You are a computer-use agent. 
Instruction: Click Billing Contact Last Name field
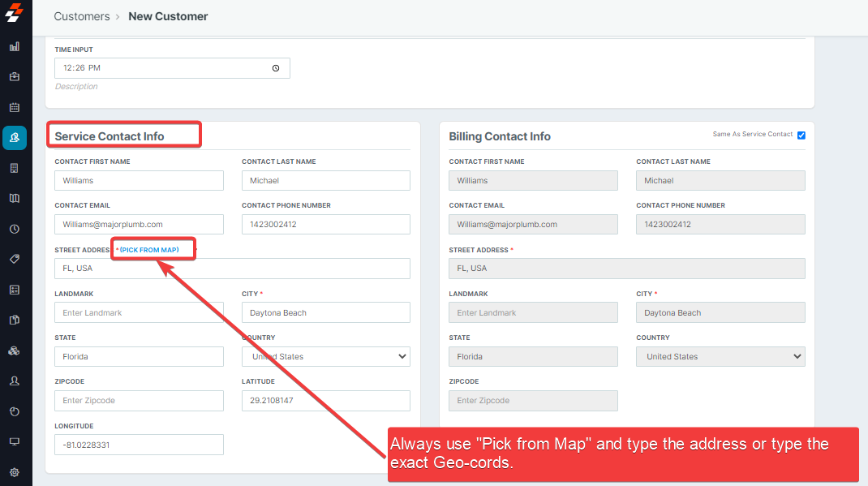(720, 180)
